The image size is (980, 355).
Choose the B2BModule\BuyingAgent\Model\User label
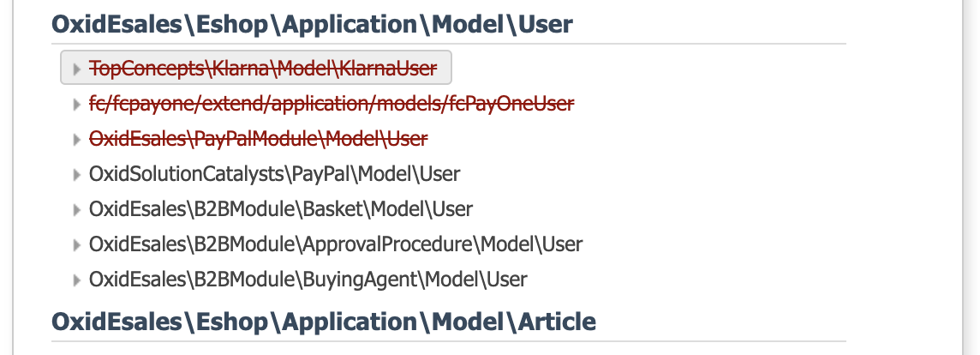pyautogui.click(x=308, y=280)
